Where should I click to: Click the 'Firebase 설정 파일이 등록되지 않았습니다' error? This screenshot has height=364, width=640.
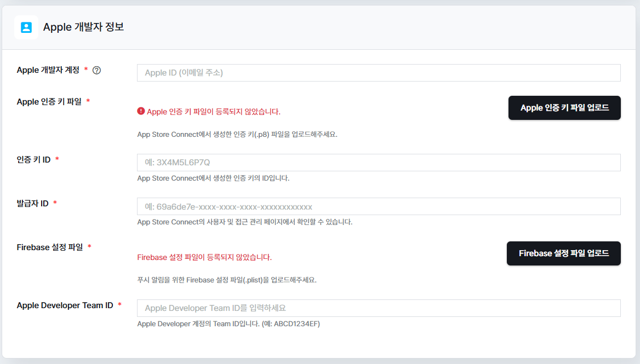(204, 257)
